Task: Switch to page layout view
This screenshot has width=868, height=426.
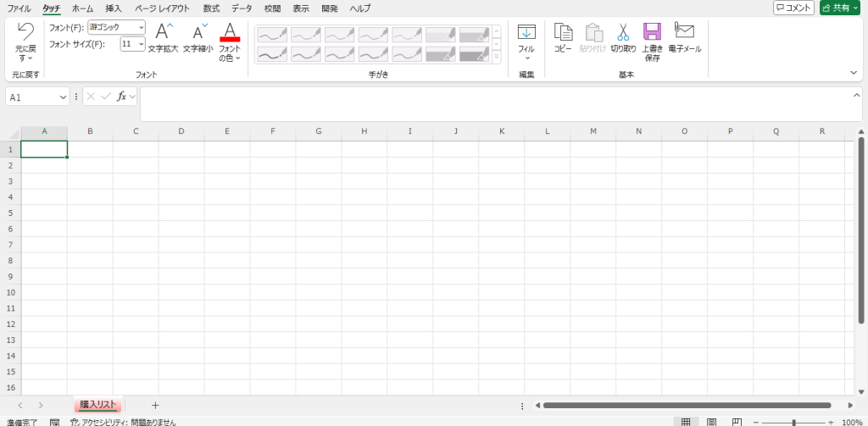Action: 712,421
